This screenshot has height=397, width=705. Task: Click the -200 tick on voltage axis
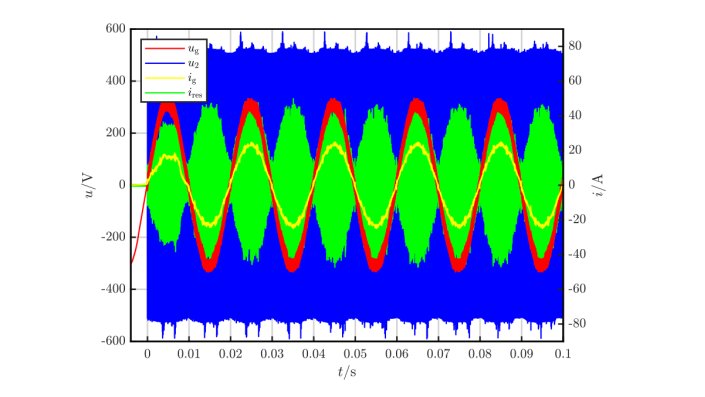(113, 236)
